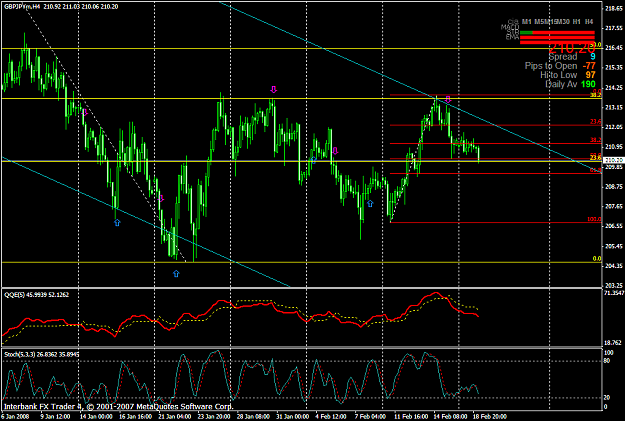Screen dimensions: 625x421
Task: Click the 21 Jan 04:00 time axis label
Action: pyautogui.click(x=175, y=417)
